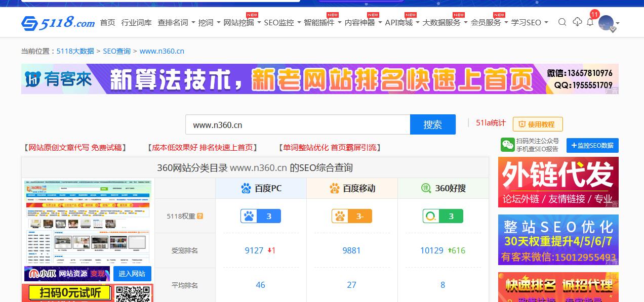644x302 pixels.
Task: Go to 首页 in the navigation bar
Action: [107, 22]
